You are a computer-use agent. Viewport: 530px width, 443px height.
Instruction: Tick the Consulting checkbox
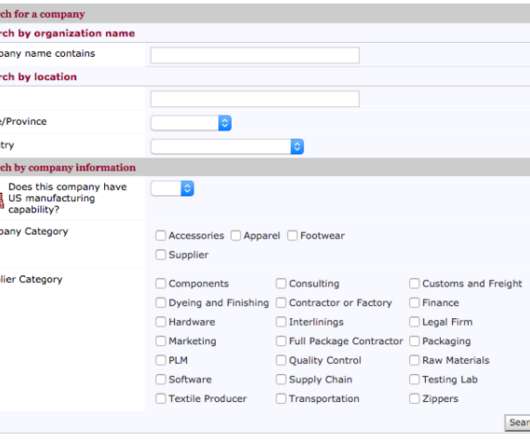pos(281,284)
